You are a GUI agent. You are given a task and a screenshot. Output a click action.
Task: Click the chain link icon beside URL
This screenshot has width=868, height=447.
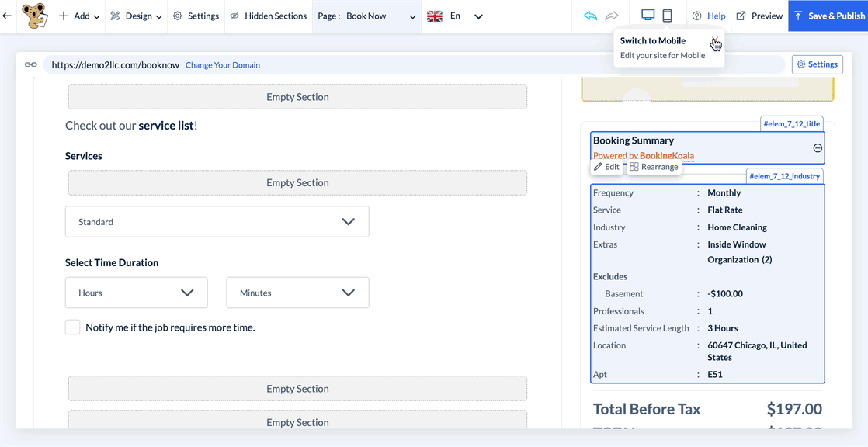[x=31, y=64]
